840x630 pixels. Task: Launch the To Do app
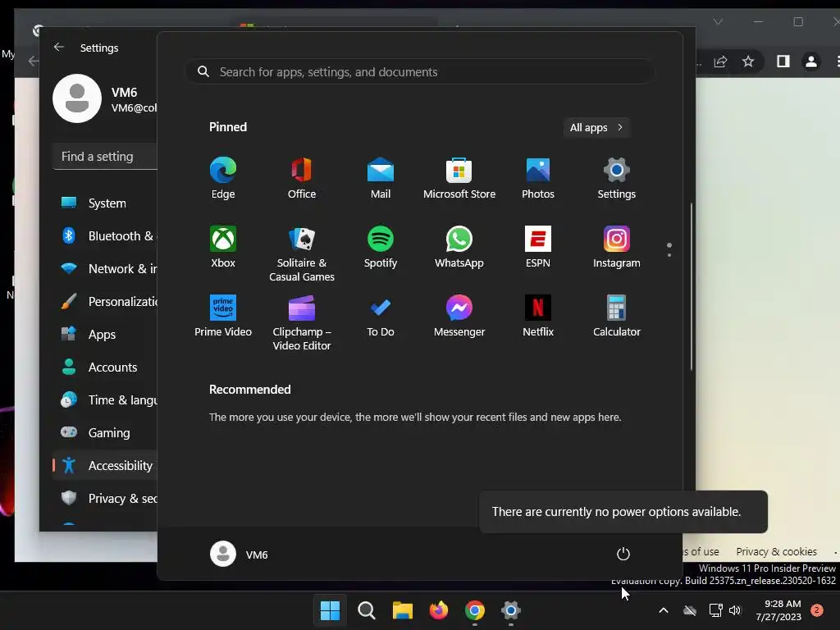point(381,316)
